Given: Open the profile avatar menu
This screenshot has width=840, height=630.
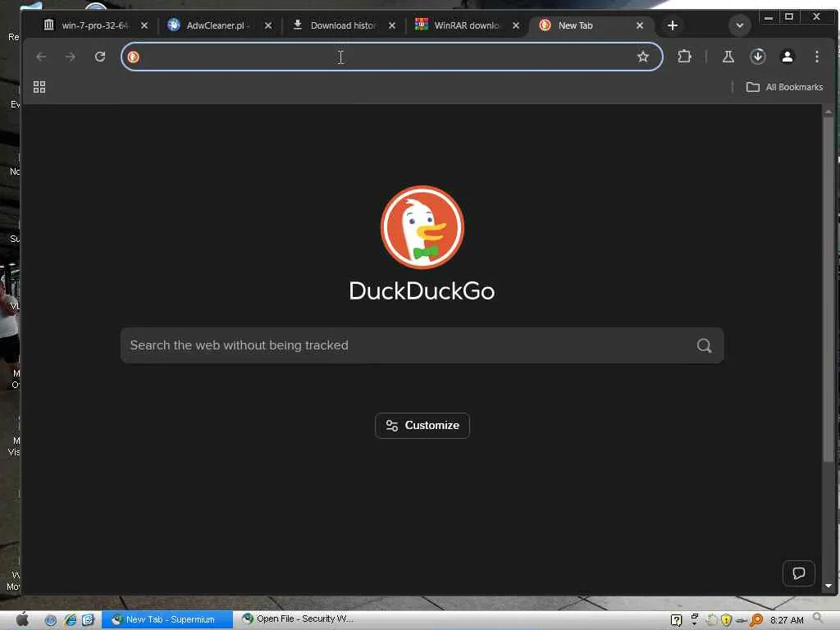Looking at the screenshot, I should 787,57.
